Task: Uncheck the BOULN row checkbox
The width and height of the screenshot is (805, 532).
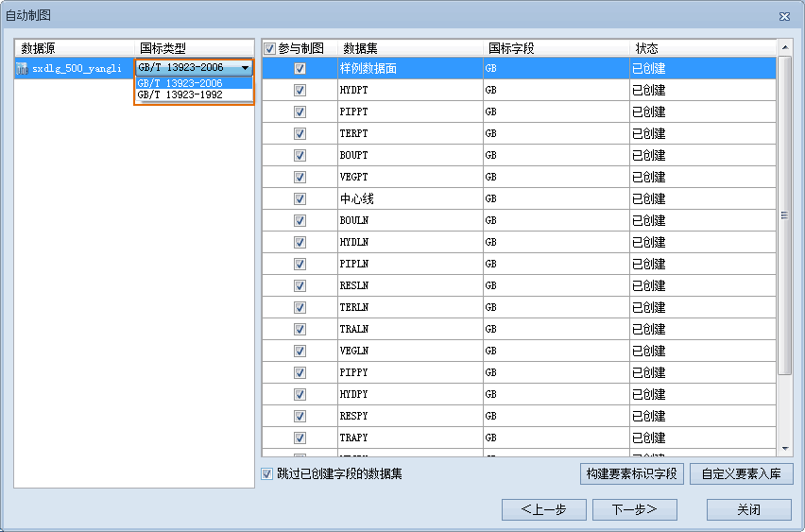Action: tap(300, 220)
